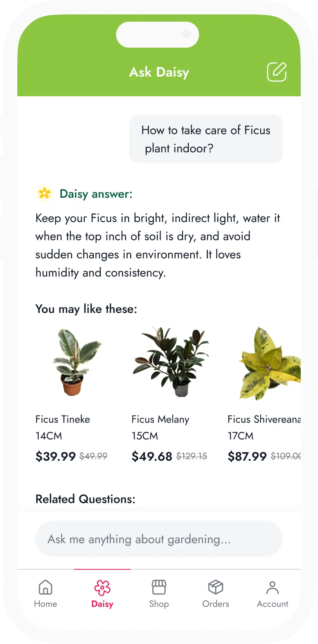Click the $39.99 price for Ficus Tineke

click(x=56, y=456)
